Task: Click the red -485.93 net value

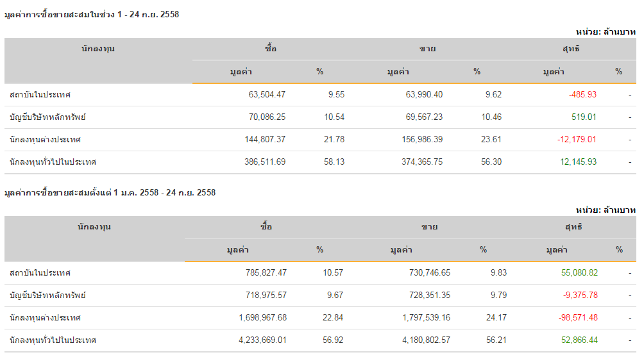Action: 582,94
